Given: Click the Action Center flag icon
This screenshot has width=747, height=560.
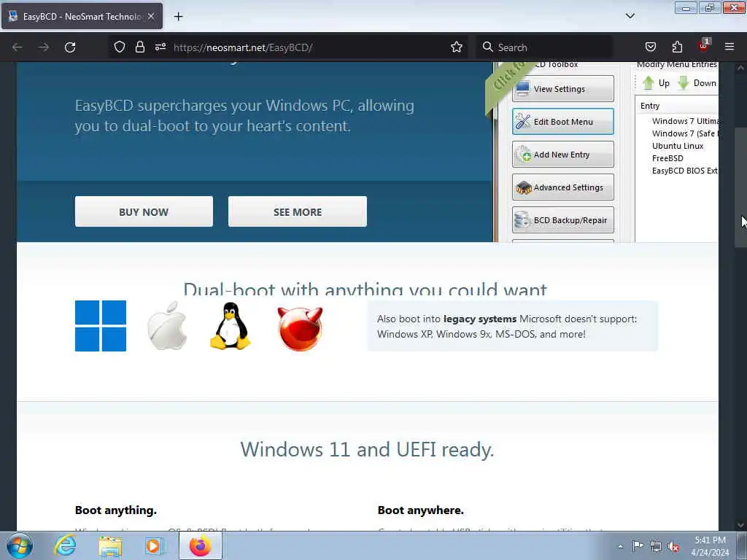Looking at the screenshot, I should [x=638, y=545].
